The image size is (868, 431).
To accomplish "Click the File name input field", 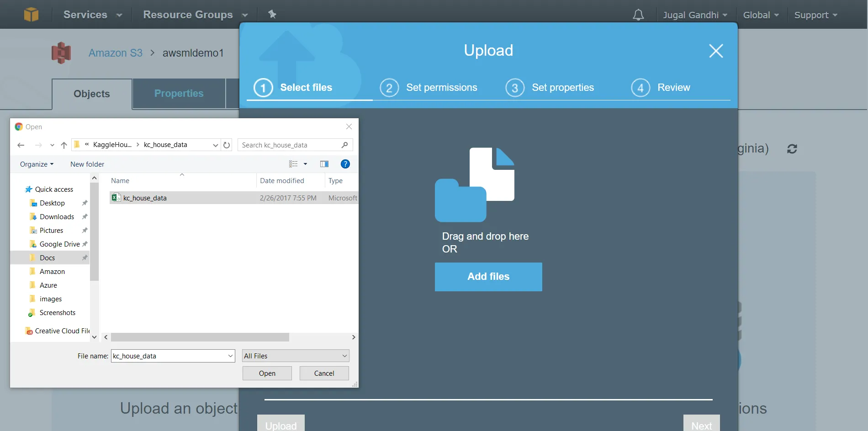I will coord(173,356).
